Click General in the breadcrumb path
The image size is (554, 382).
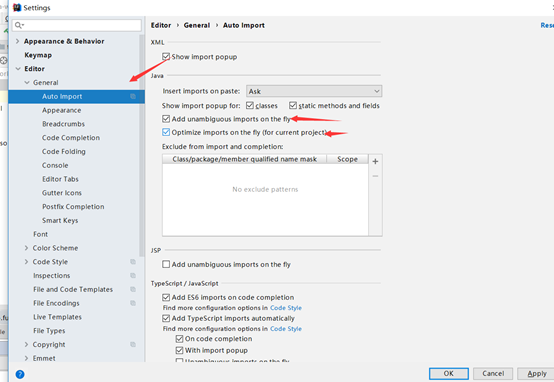[197, 25]
